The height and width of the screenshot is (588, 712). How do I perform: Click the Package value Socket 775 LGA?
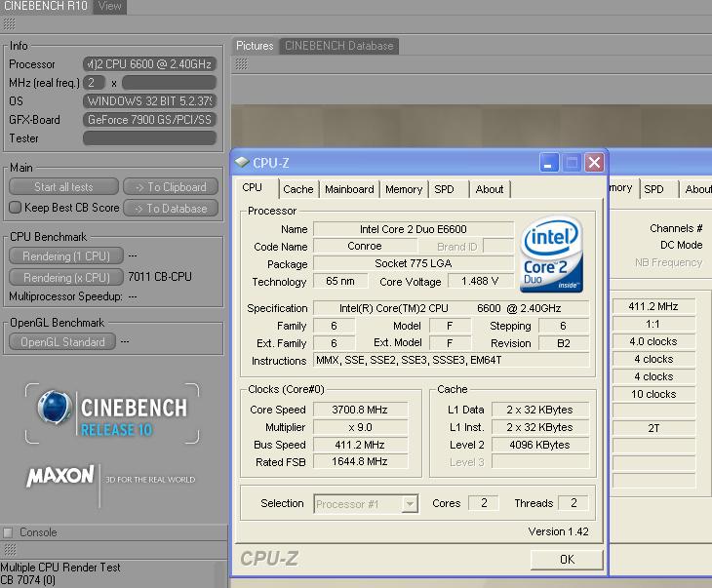[x=414, y=263]
